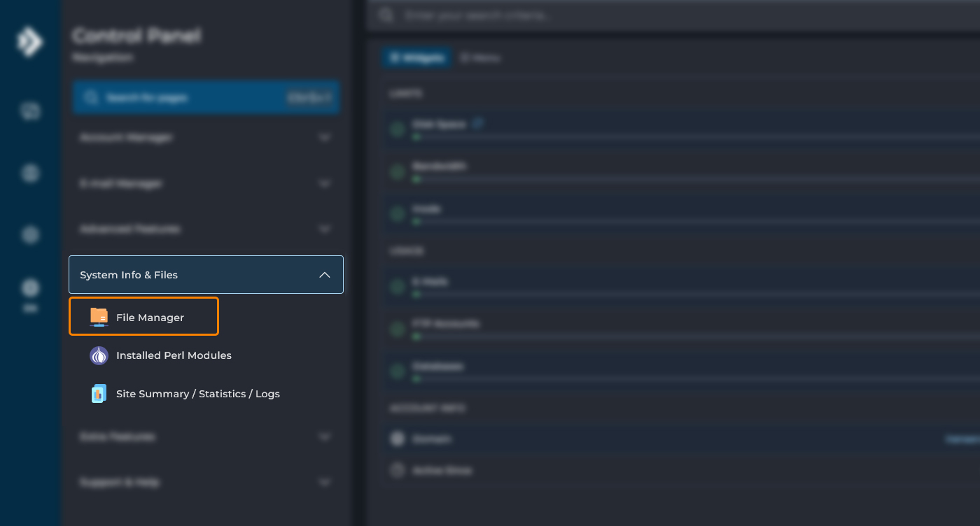This screenshot has height=526, width=980.
Task: Collapse the System Info & Files section
Action: tap(206, 274)
